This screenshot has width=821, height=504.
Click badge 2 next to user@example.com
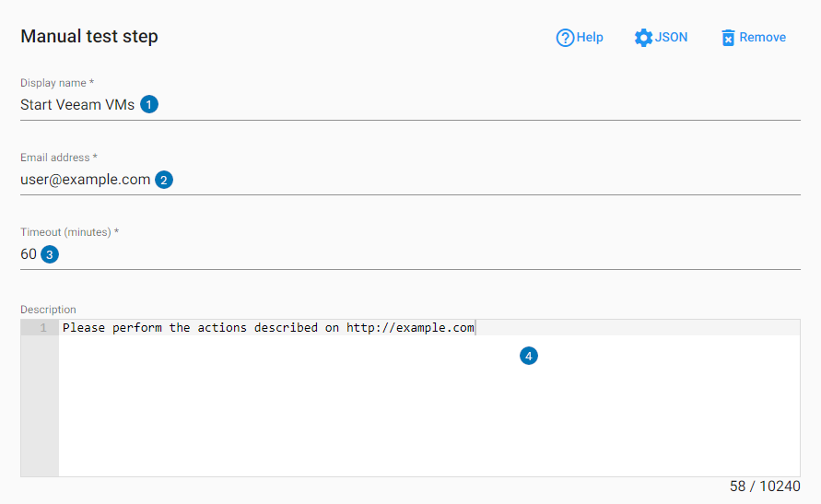pyautogui.click(x=164, y=180)
